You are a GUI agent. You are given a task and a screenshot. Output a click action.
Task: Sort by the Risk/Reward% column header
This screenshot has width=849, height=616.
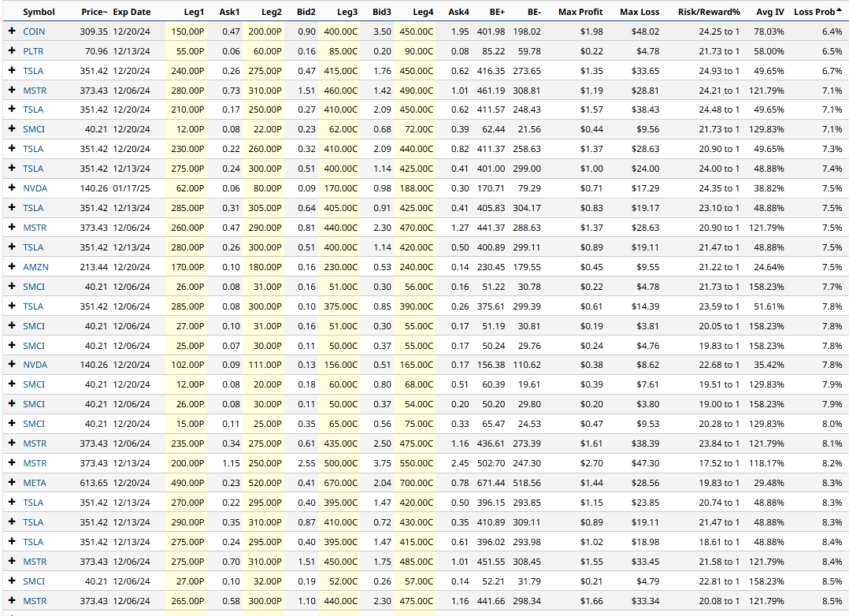pyautogui.click(x=709, y=12)
